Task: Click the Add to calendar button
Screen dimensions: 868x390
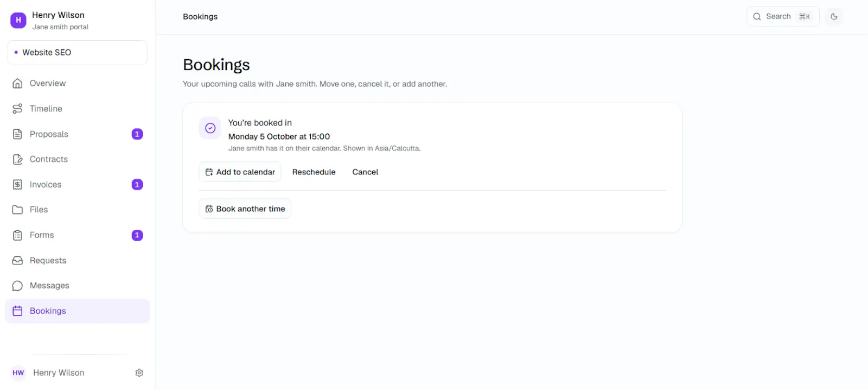Action: (x=240, y=172)
